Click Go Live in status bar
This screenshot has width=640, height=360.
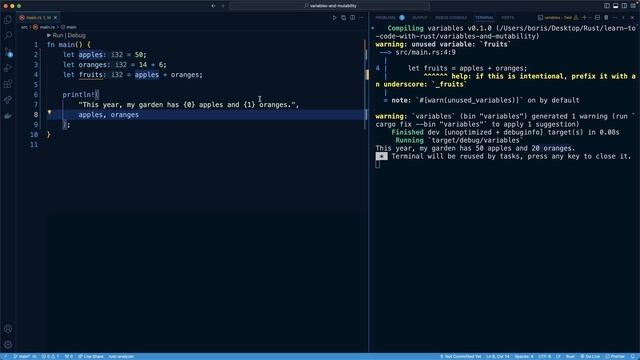[590, 356]
